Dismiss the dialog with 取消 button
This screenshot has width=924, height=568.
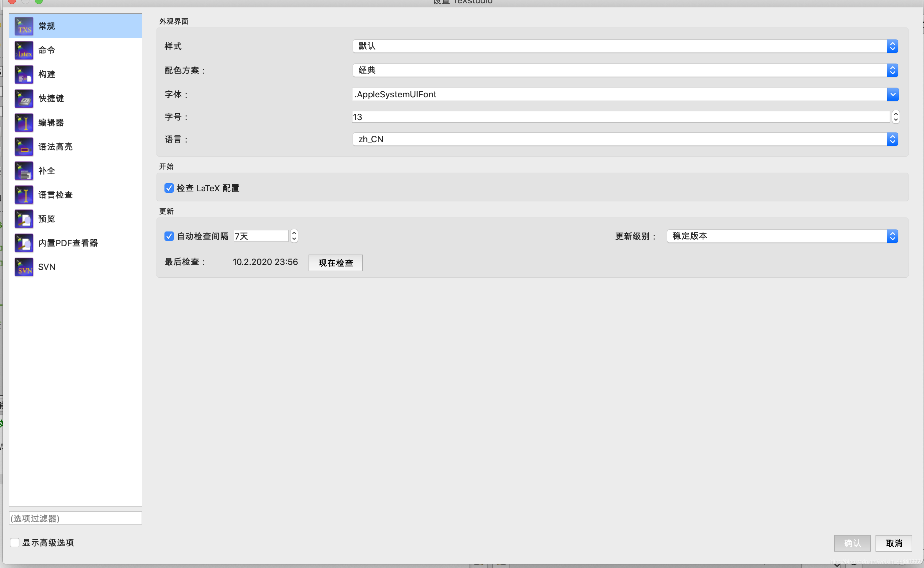point(894,543)
